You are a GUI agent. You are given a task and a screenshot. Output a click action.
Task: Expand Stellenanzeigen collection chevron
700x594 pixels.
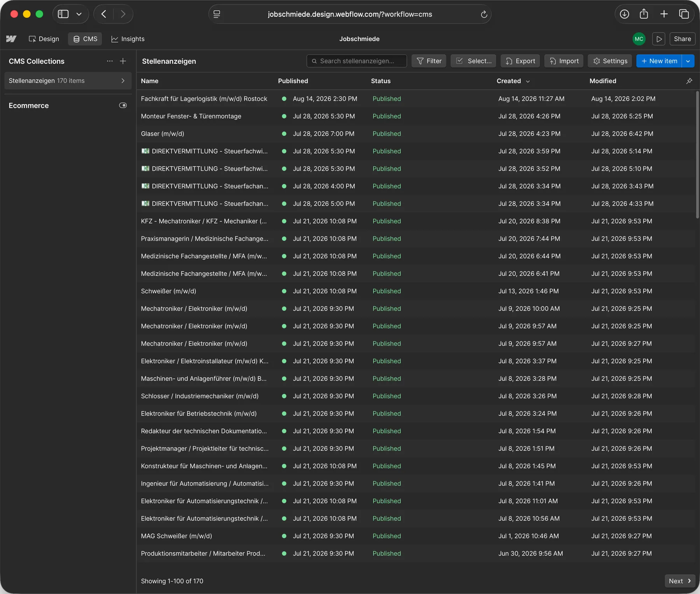point(123,81)
